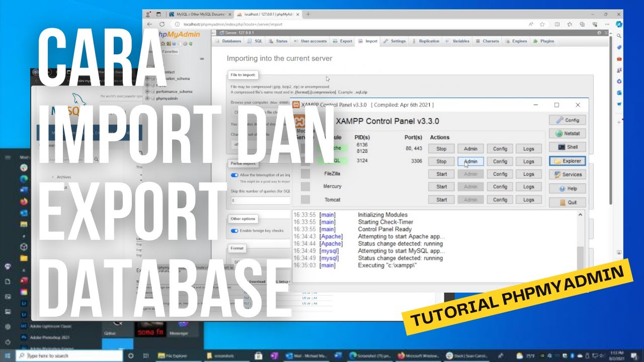The width and height of the screenshot is (644, 362).
Task: Open the browser Collections icon
Action: (x=582, y=24)
